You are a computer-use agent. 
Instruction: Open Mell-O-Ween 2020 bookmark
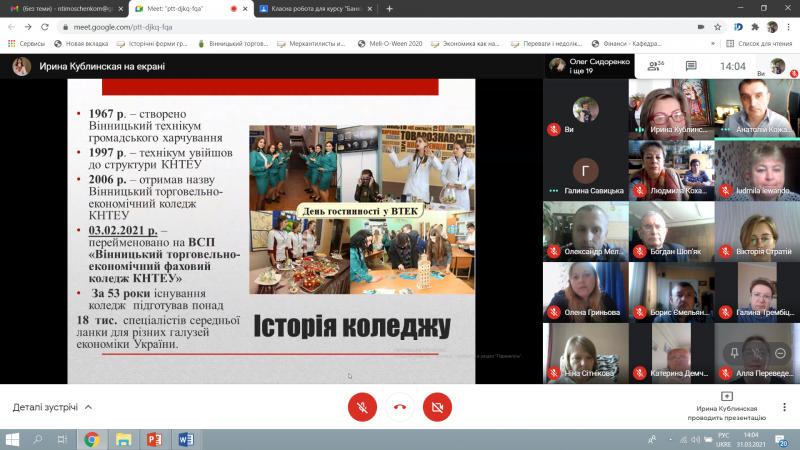pos(390,44)
